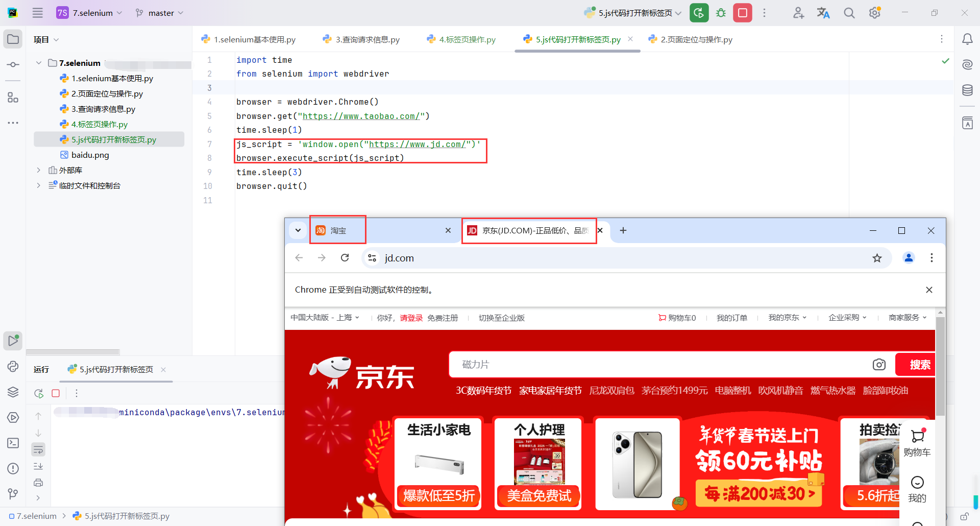The height and width of the screenshot is (526, 980).
Task: Open baidu.png in the project tree
Action: pos(90,155)
